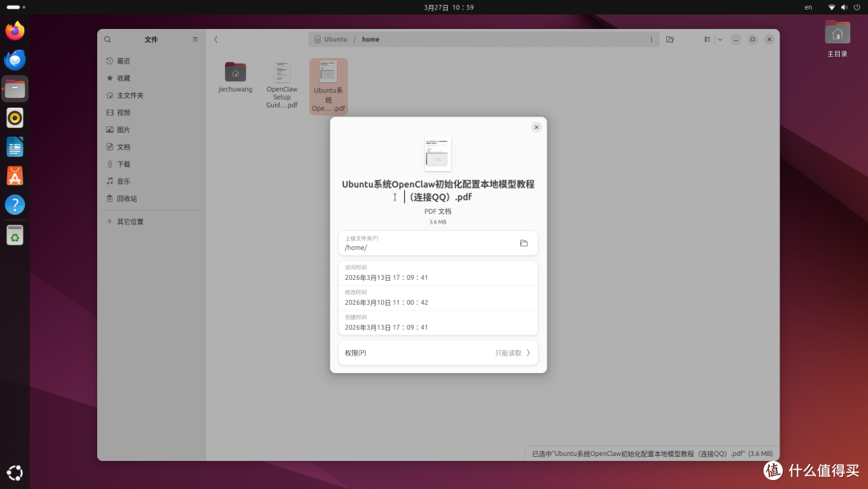Click the PDF thumbnail in properties dialog
Image resolution: width=868 pixels, height=489 pixels.
coord(437,154)
